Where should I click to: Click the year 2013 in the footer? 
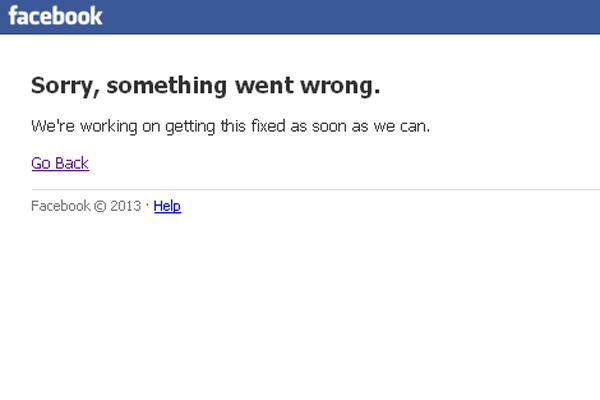126,206
